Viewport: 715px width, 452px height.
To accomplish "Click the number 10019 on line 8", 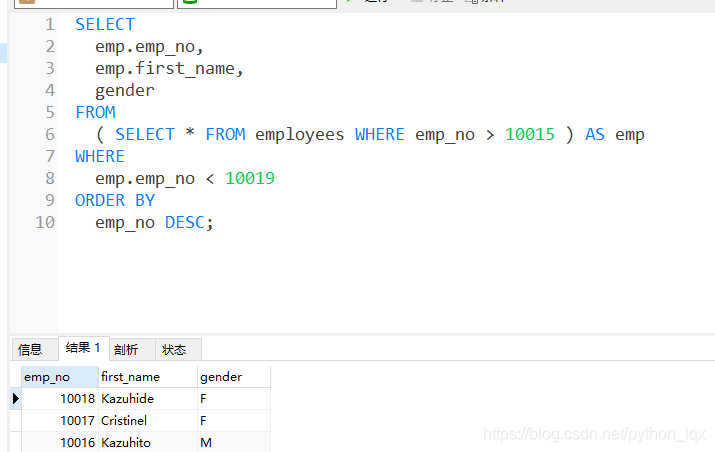I will point(250,178).
